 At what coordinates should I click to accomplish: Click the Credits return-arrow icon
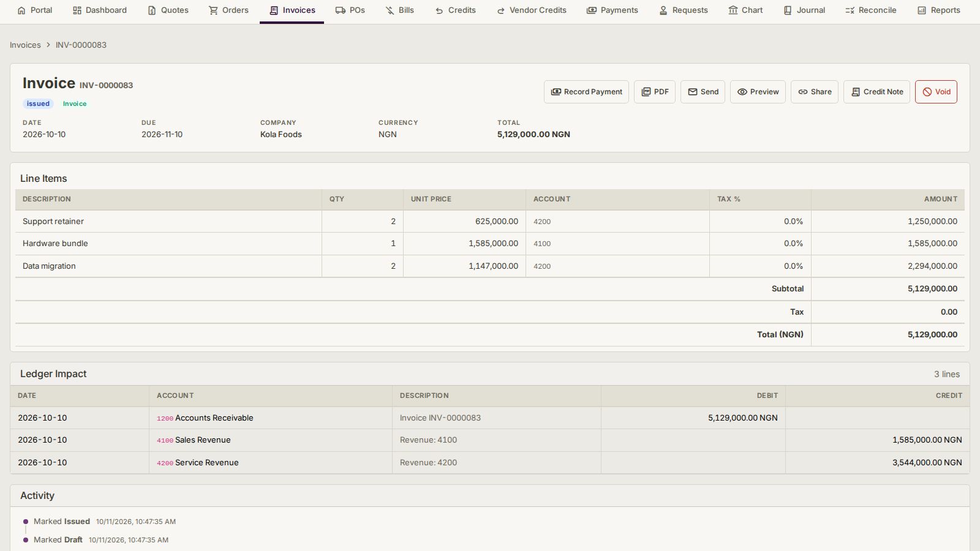pyautogui.click(x=439, y=10)
